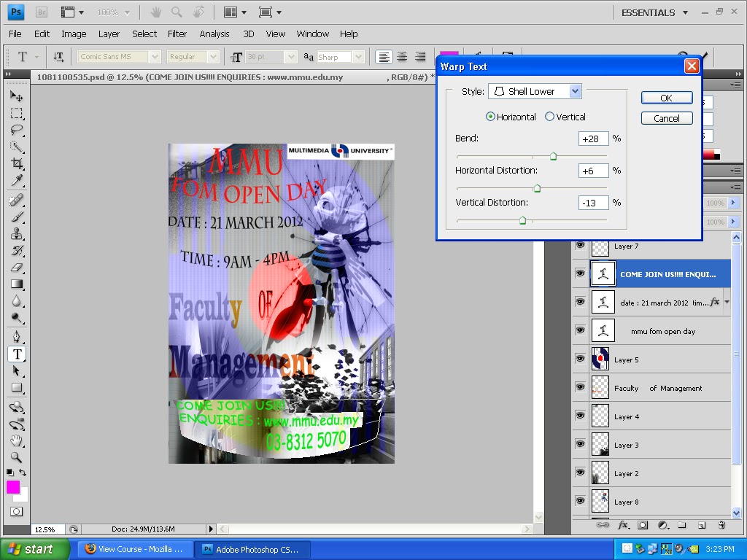
Task: Select the Hand tool in toolbox
Action: [17, 440]
